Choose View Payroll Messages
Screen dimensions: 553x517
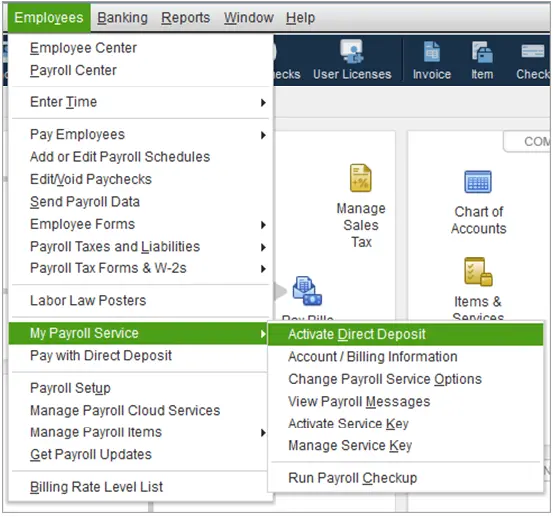(406, 402)
